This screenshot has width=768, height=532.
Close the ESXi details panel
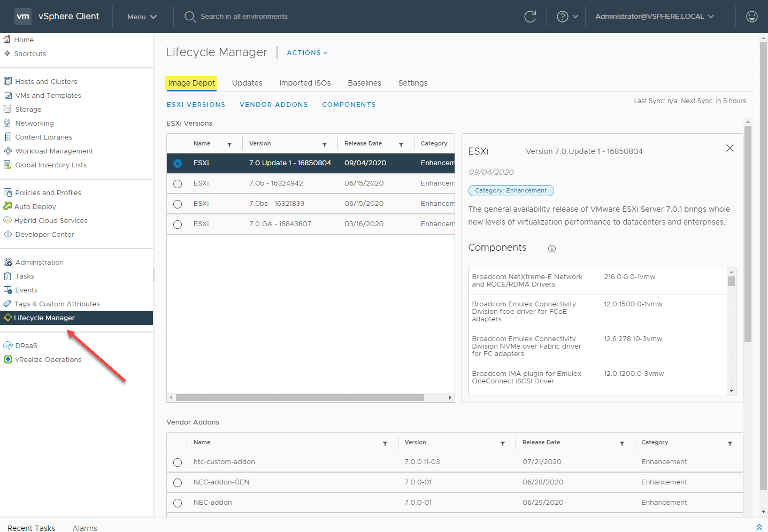[x=729, y=148]
